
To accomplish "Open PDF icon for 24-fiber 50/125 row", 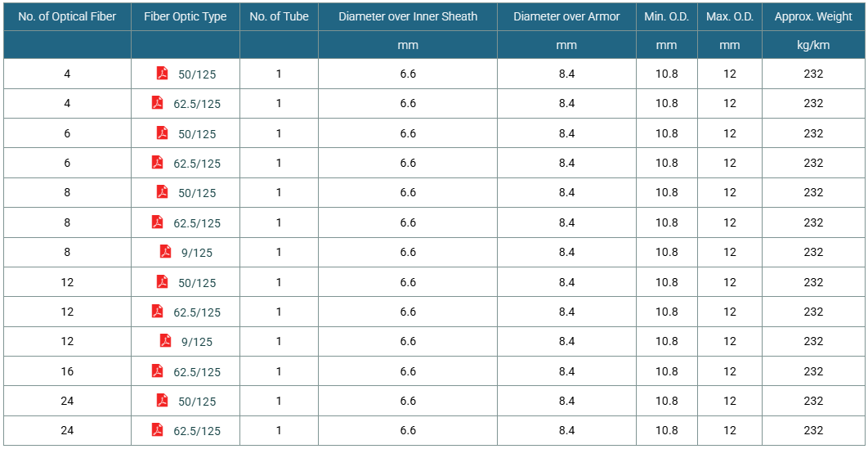I will tap(162, 401).
